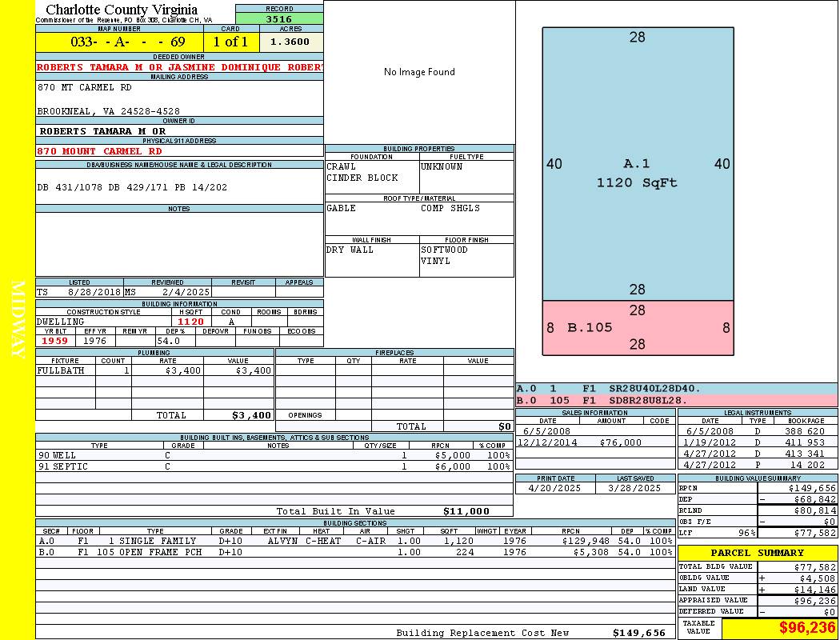Click section A.0 RPCN $129,948
The height and width of the screenshot is (640, 840).
(585, 541)
